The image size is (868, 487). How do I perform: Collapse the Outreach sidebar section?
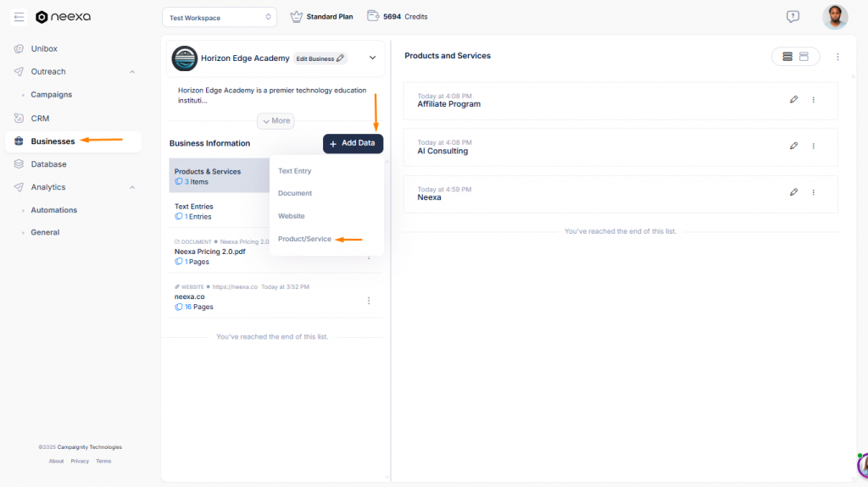pyautogui.click(x=131, y=72)
